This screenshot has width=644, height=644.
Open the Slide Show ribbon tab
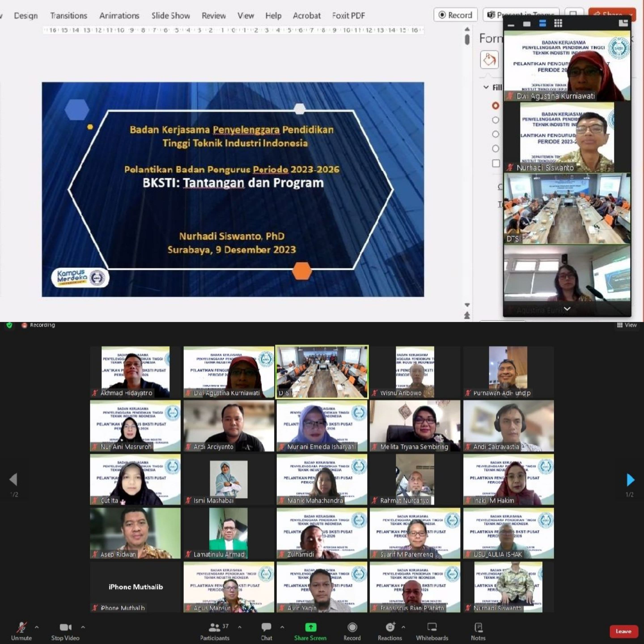[x=171, y=16]
